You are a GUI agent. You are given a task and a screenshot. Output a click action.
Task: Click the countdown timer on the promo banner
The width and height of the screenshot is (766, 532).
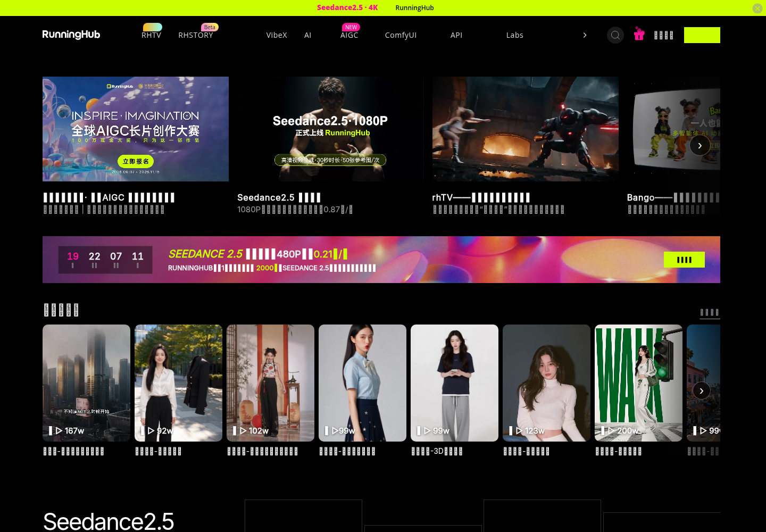[105, 260]
